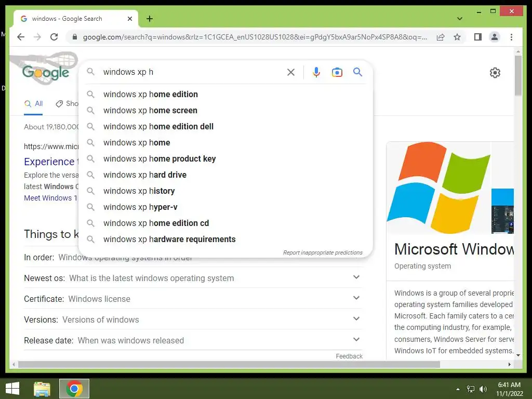
Task: Expand 'Versions of windows' chevron
Action: (x=356, y=318)
